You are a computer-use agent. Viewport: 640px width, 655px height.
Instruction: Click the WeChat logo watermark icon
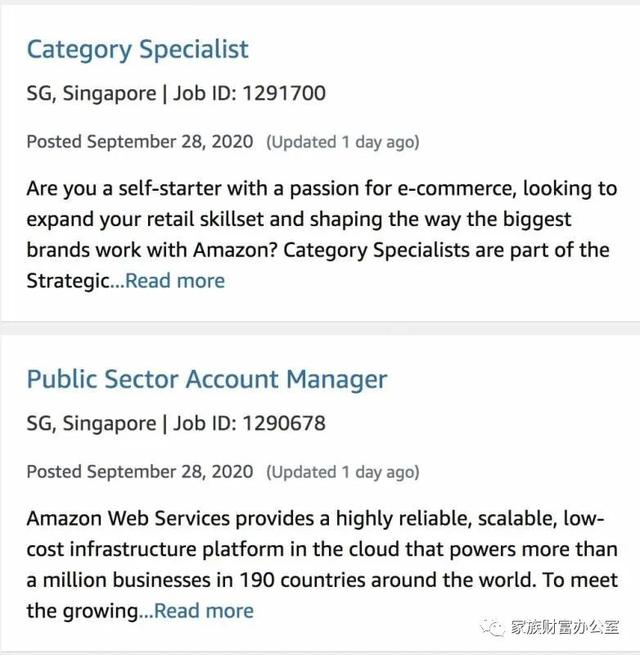492,627
